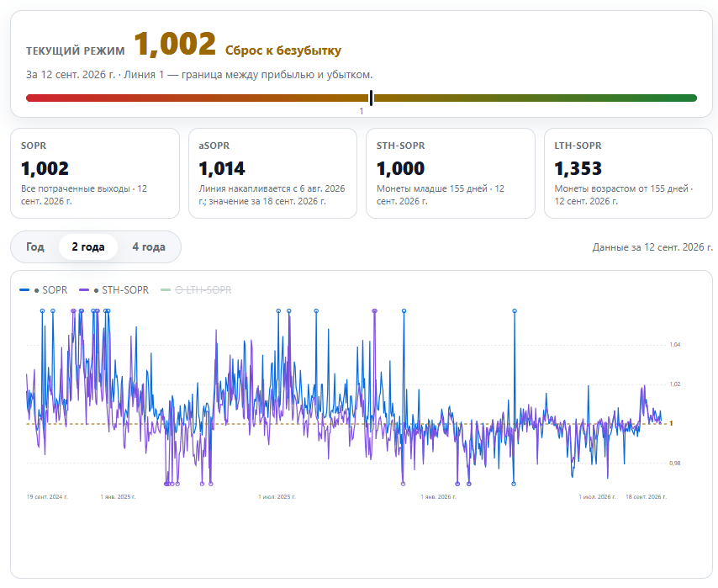Click the Монеты младше 155 дней description
Viewport: 718px width, 588px height.
click(x=441, y=195)
